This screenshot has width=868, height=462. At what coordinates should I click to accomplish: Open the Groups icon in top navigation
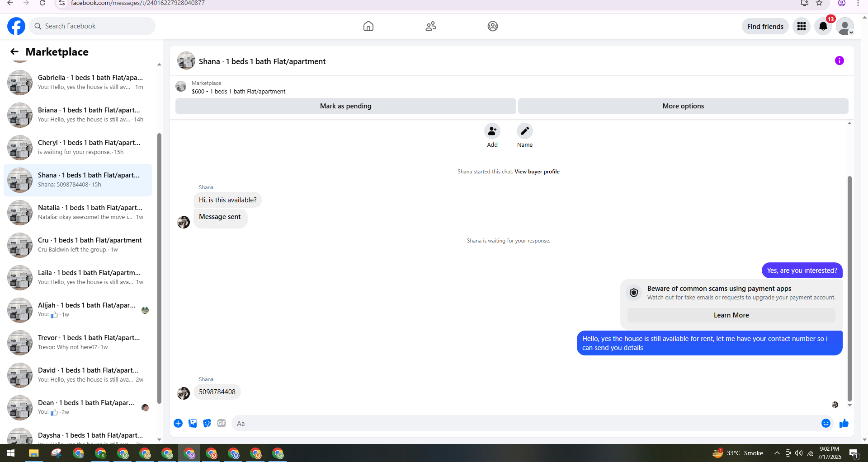493,26
